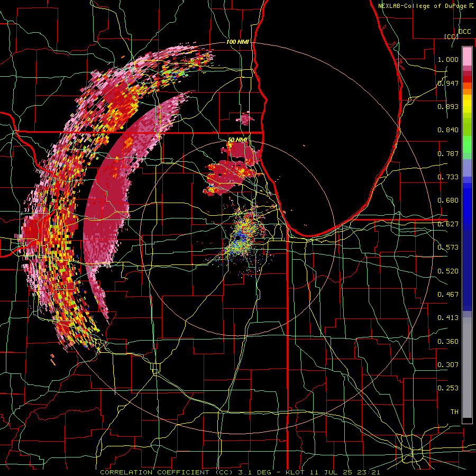Select the 0.893 color scale value
476x476 pixels.
[448, 106]
